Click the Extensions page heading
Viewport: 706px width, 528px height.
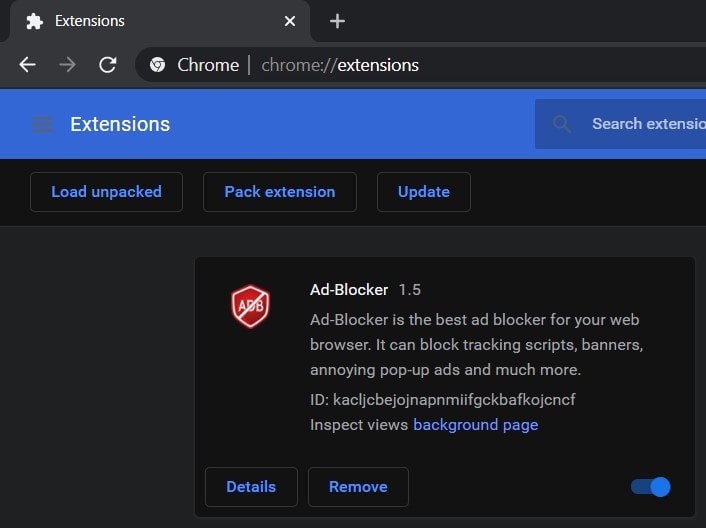pos(120,124)
